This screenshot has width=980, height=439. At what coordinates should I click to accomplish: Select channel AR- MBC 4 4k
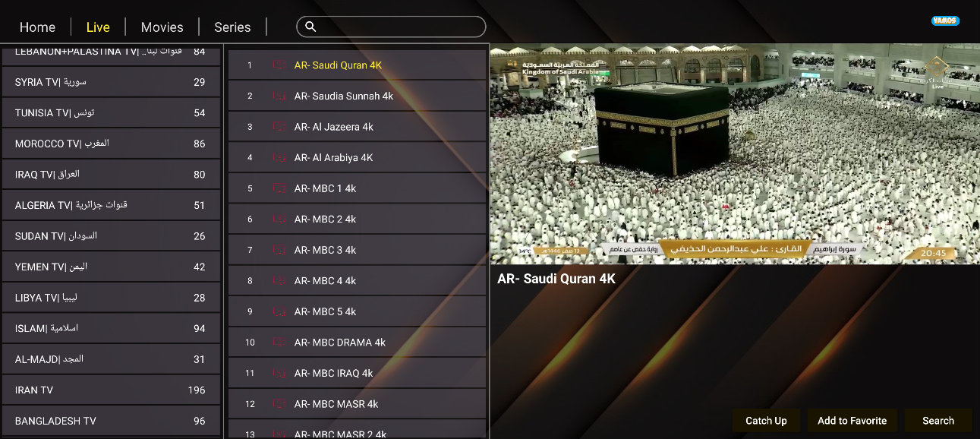[x=357, y=281]
